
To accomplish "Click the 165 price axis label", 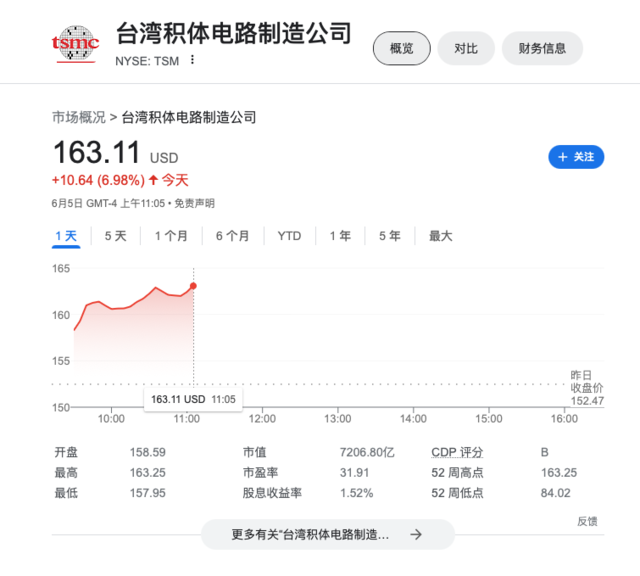I will [61, 269].
